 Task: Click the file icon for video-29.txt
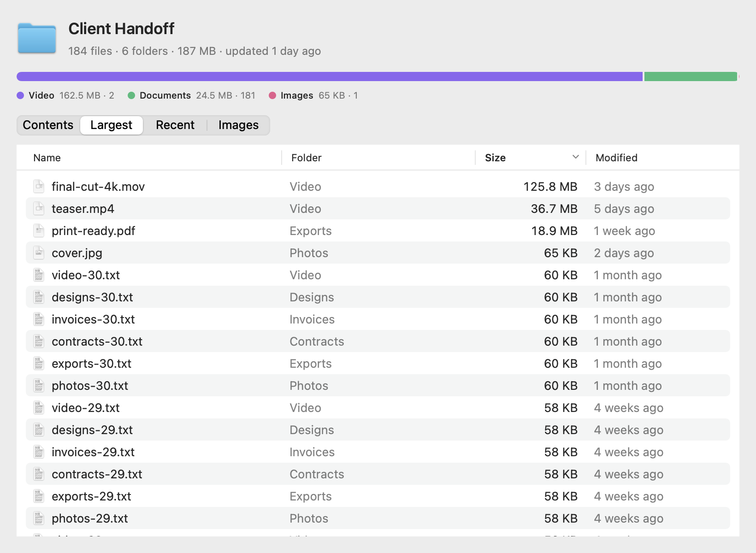coord(39,407)
